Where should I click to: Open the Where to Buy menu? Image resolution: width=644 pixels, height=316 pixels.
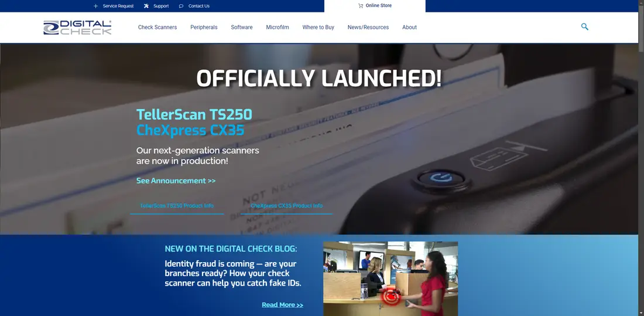tap(318, 27)
